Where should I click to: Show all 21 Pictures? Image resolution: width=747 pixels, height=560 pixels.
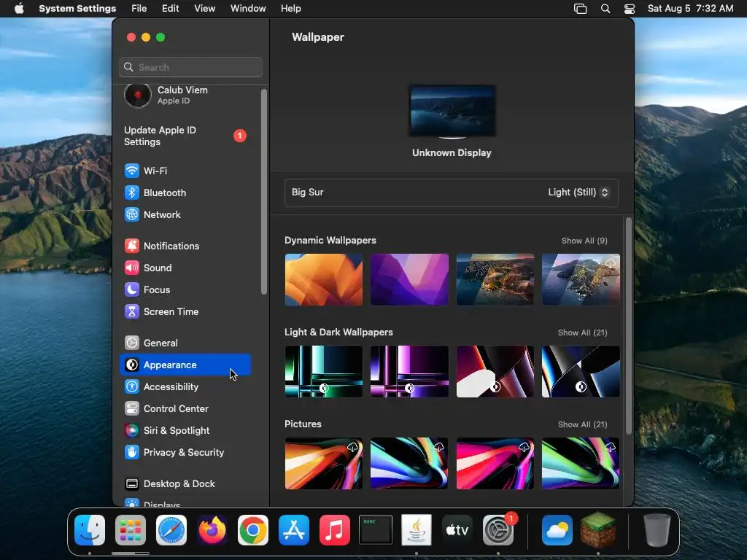(582, 424)
